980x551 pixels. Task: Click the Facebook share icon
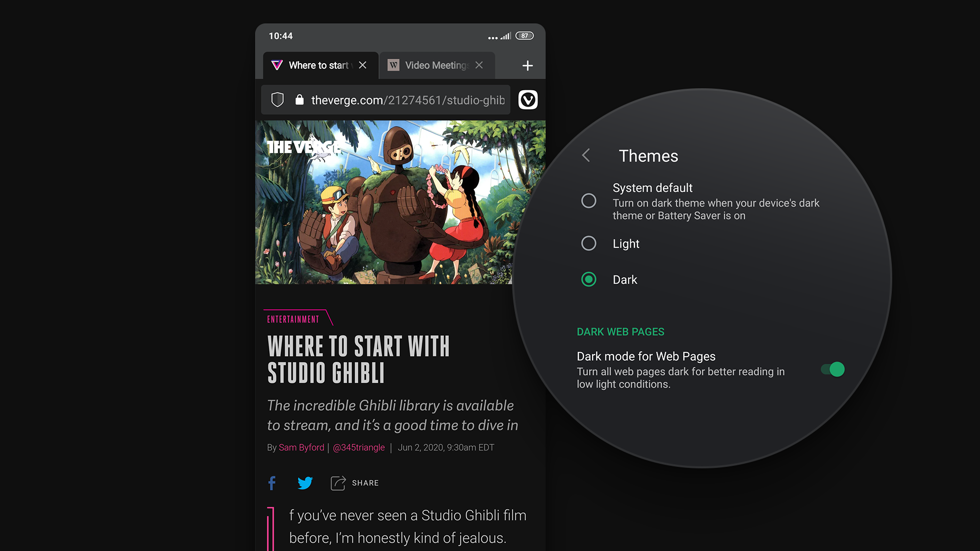coord(272,483)
